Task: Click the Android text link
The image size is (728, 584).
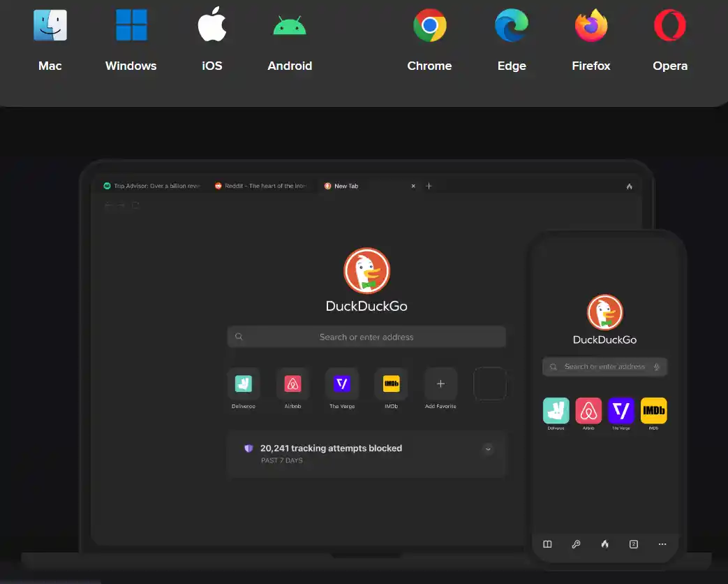Action: click(290, 66)
